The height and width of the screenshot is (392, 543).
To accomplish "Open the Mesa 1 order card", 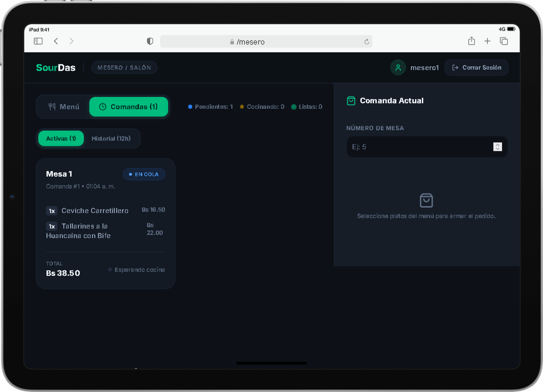I will pyautogui.click(x=106, y=224).
